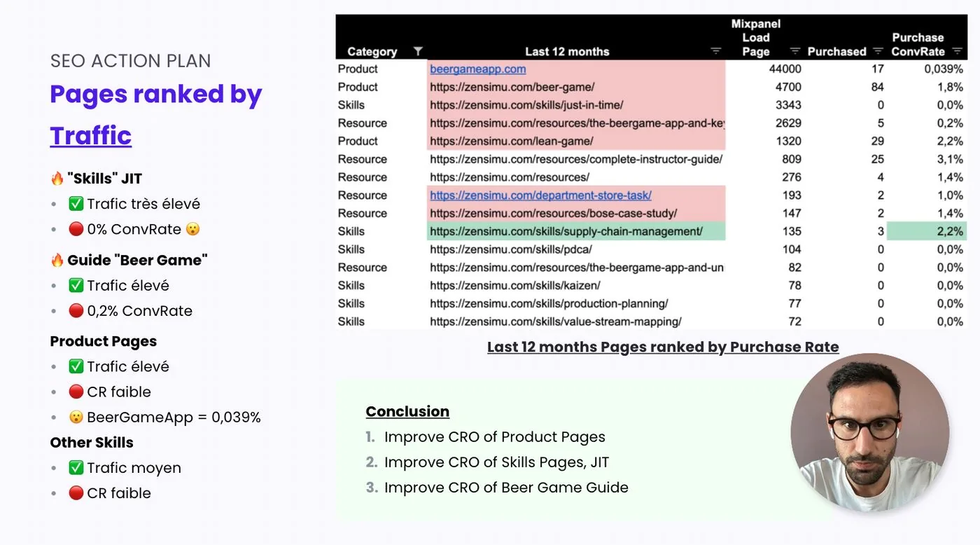
Task: Select the 3343 load page value
Action: 788,105
